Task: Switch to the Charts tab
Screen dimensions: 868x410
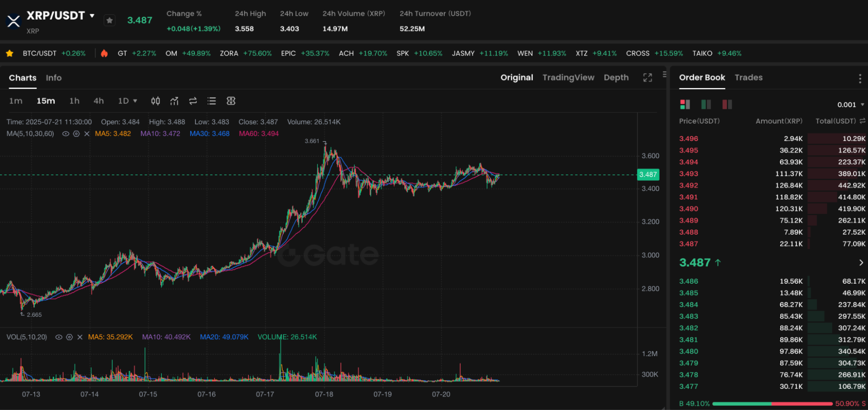Action: 23,78
